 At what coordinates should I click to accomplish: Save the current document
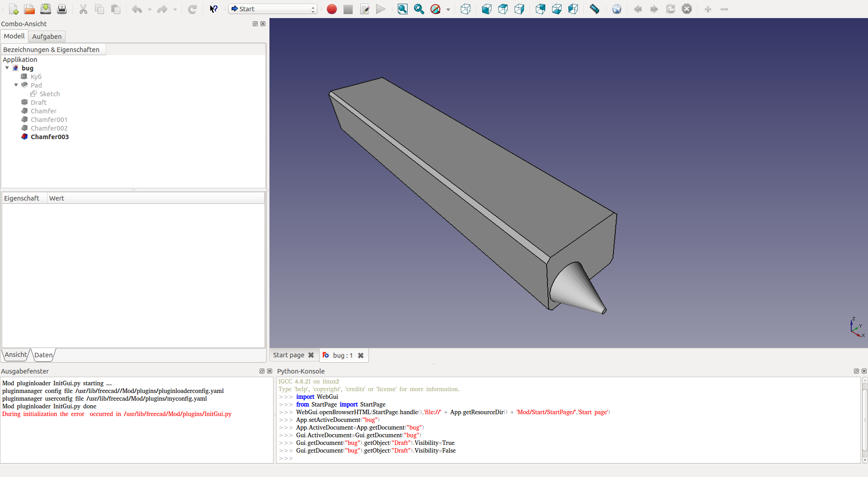46,9
